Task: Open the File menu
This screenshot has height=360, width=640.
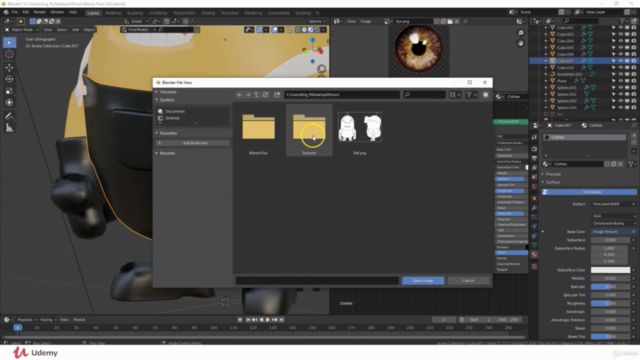Action: (x=15, y=12)
